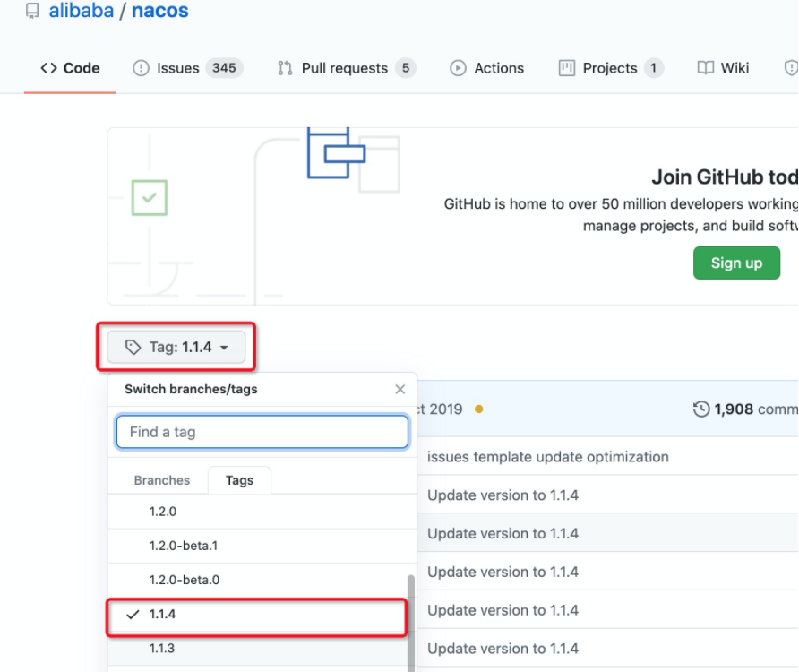Viewport: 799px width, 672px height.
Task: Click the Projects board icon
Action: pos(567,68)
